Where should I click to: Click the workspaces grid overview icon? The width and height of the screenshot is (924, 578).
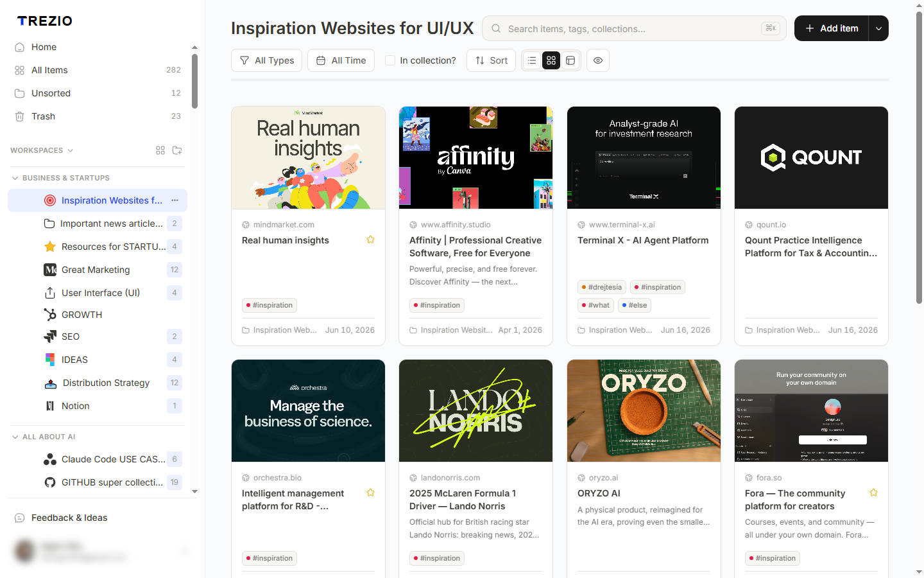pyautogui.click(x=160, y=150)
